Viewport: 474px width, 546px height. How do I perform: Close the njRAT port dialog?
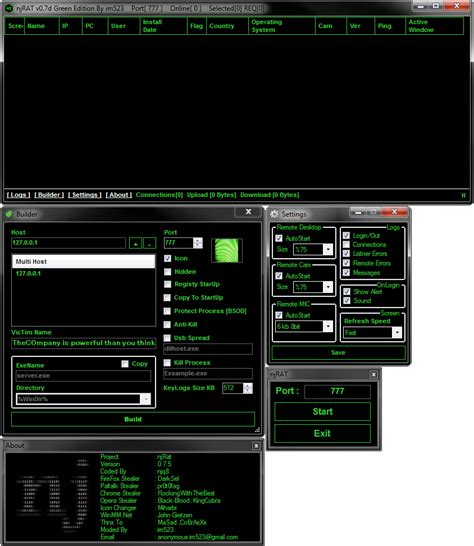(x=373, y=374)
